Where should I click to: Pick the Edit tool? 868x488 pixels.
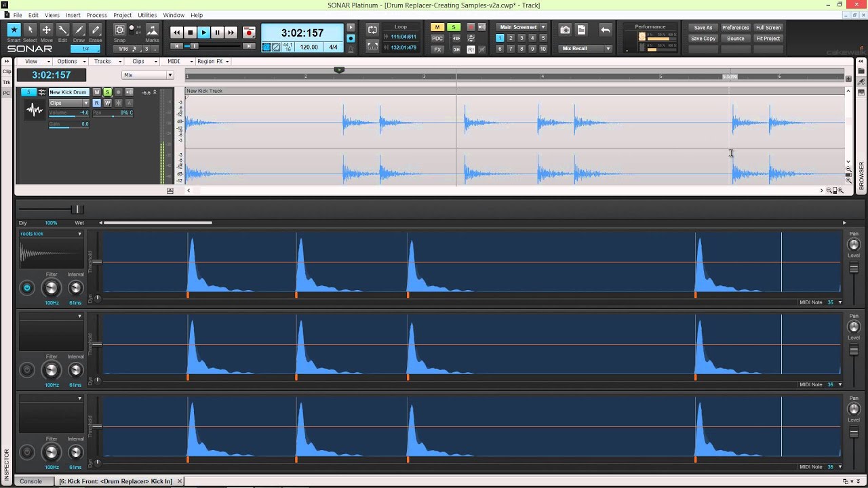click(x=62, y=30)
